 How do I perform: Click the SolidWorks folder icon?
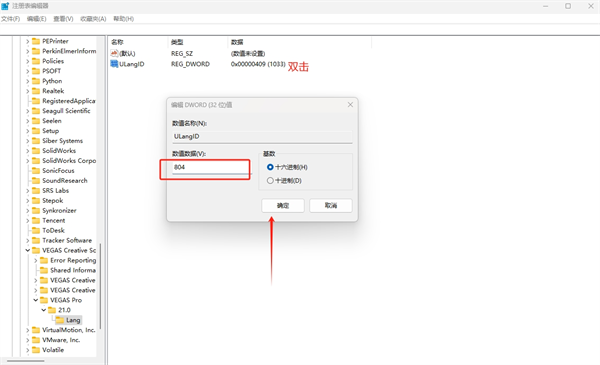[36, 151]
